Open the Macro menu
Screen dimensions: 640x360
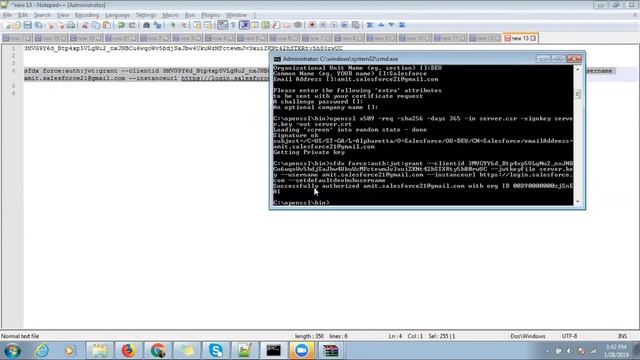170,15
